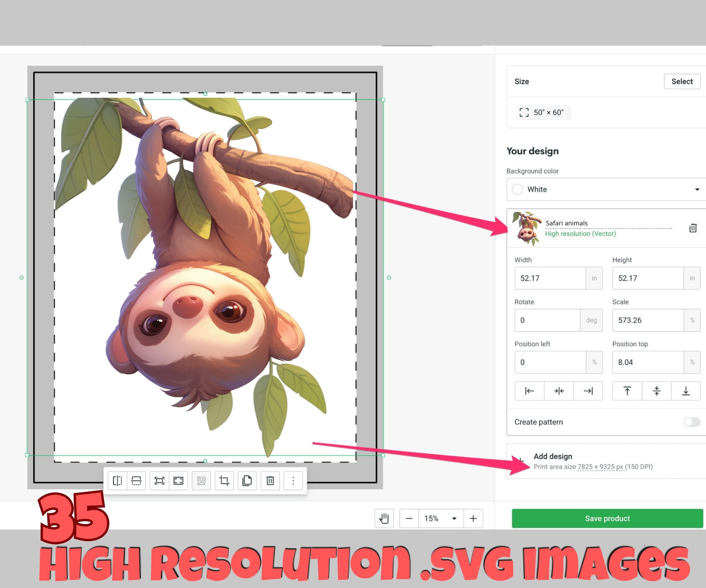Open the 15% zoom level dropdown
The image size is (706, 588).
coord(441,518)
